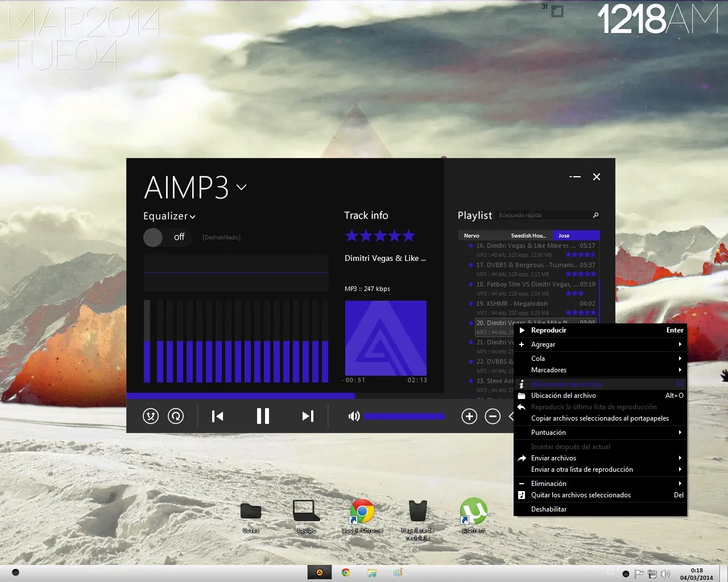This screenshot has width=728, height=582.
Task: Rate the track with the five-star rating
Action: click(x=380, y=235)
